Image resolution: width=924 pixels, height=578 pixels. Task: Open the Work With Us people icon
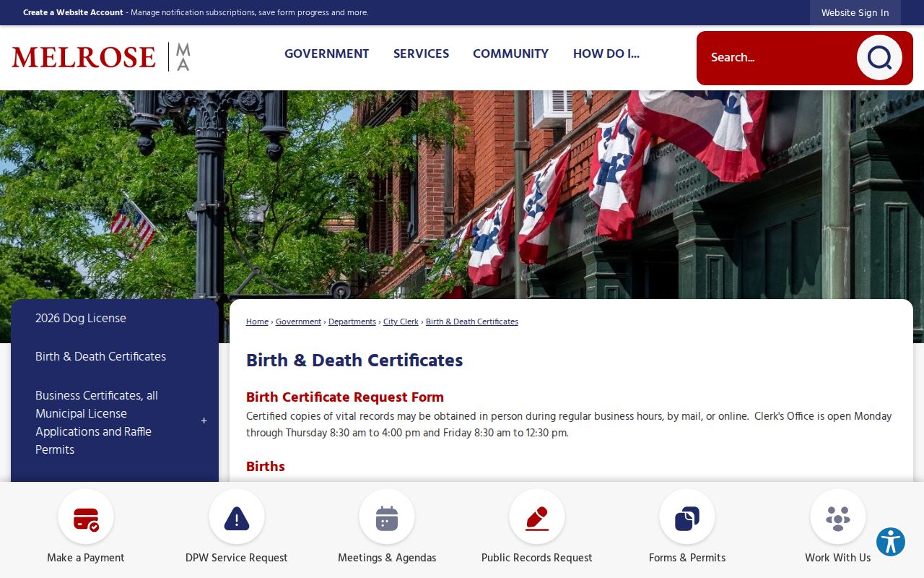point(838,517)
